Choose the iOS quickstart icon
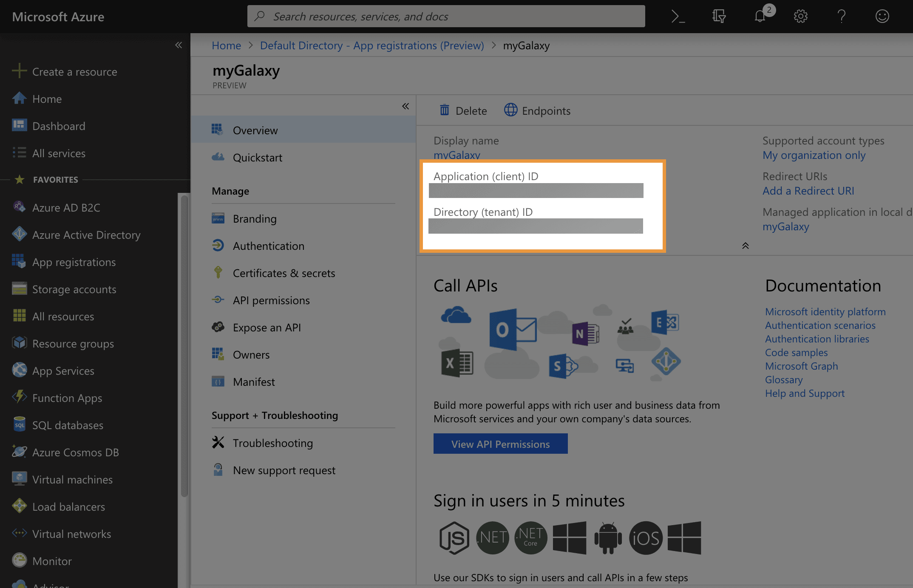The image size is (913, 588). coord(646,538)
